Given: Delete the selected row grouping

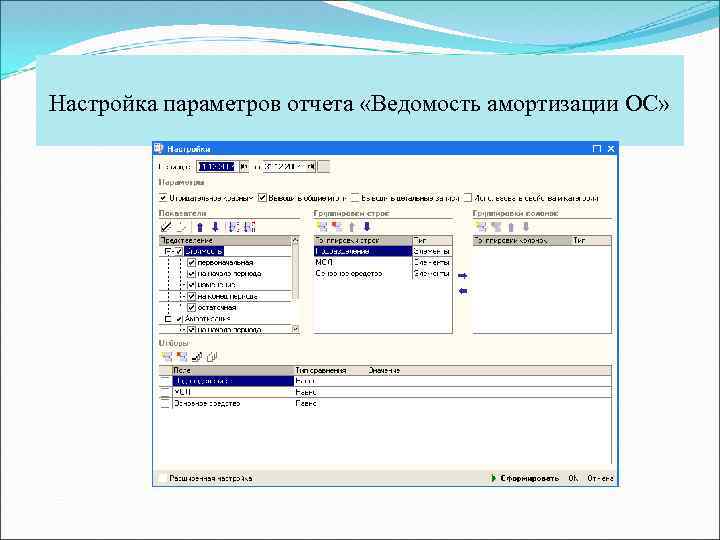Looking at the screenshot, I should 337,226.
